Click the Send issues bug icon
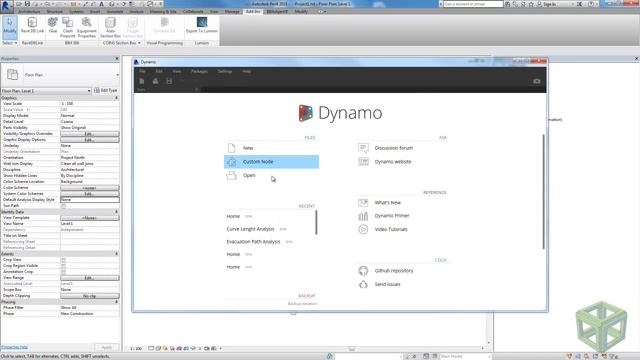Viewport: 640px width, 360px height. click(x=363, y=284)
